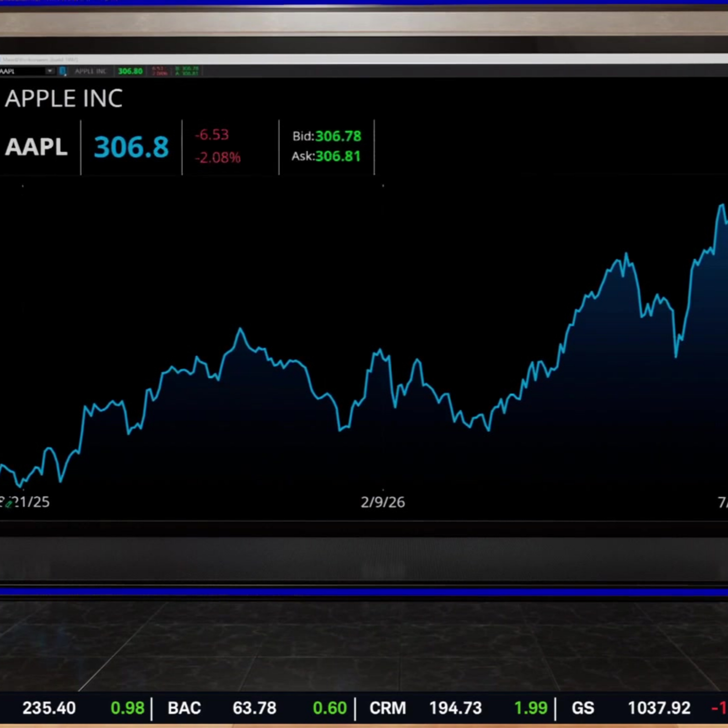Click the 2/9/26 date axis label
This screenshot has width=728, height=728.
point(383,502)
